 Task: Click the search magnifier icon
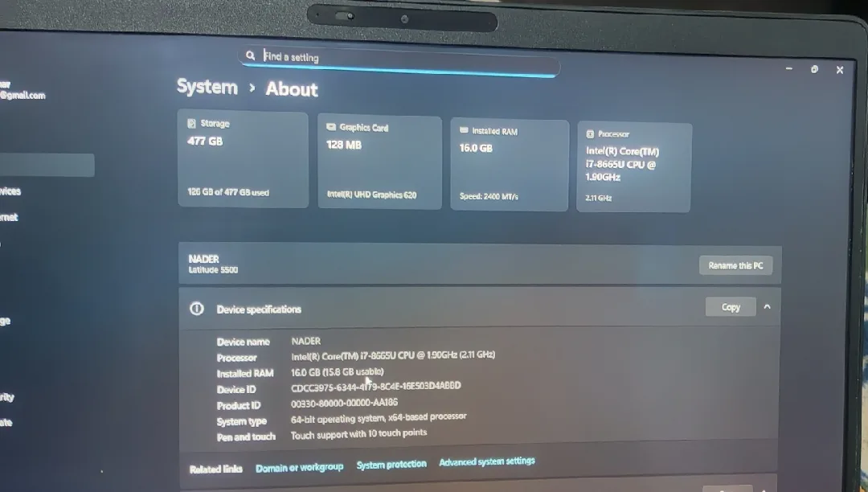(251, 55)
